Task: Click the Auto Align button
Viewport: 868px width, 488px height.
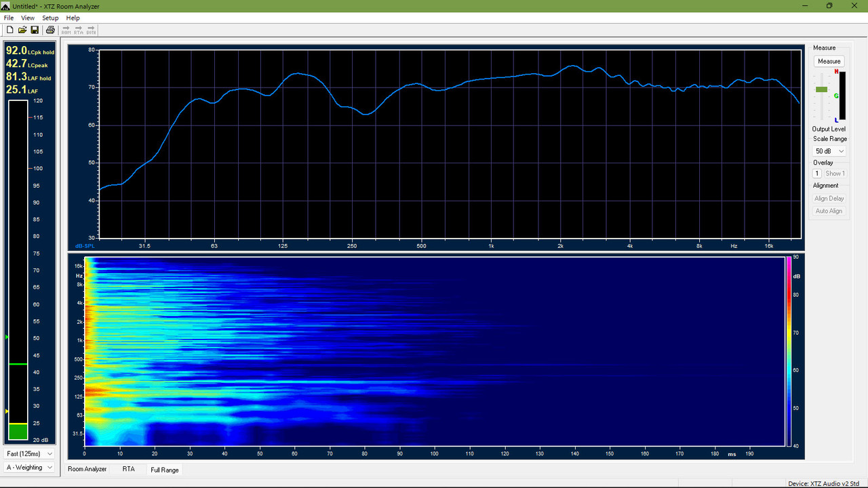Action: [829, 211]
